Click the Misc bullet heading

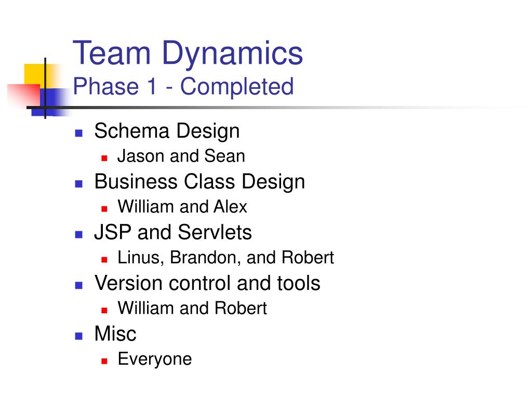(x=115, y=334)
